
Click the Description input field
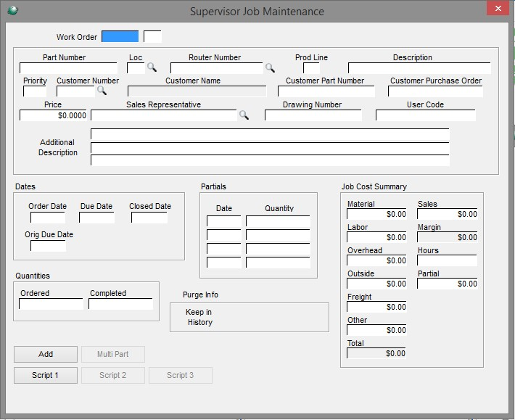point(419,68)
